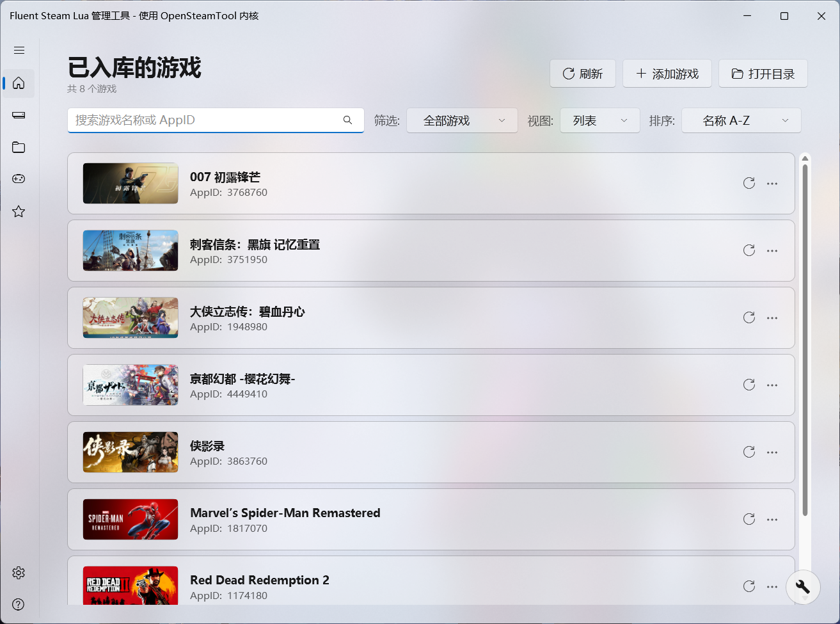
Task: Click the 侠影录 cover thumbnail
Action: pos(131,452)
